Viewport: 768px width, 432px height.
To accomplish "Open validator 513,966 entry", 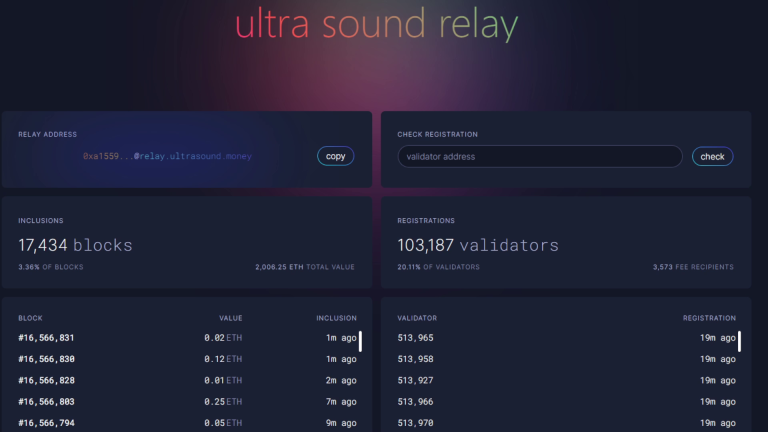I will tap(566, 402).
